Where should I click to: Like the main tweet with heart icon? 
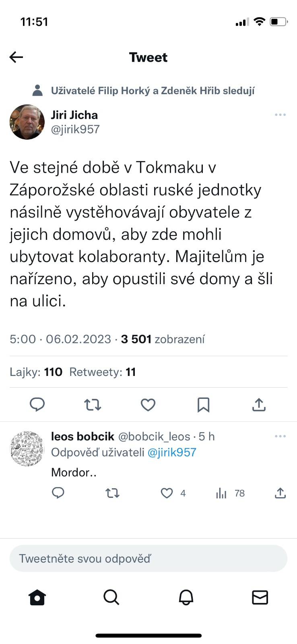tap(148, 405)
